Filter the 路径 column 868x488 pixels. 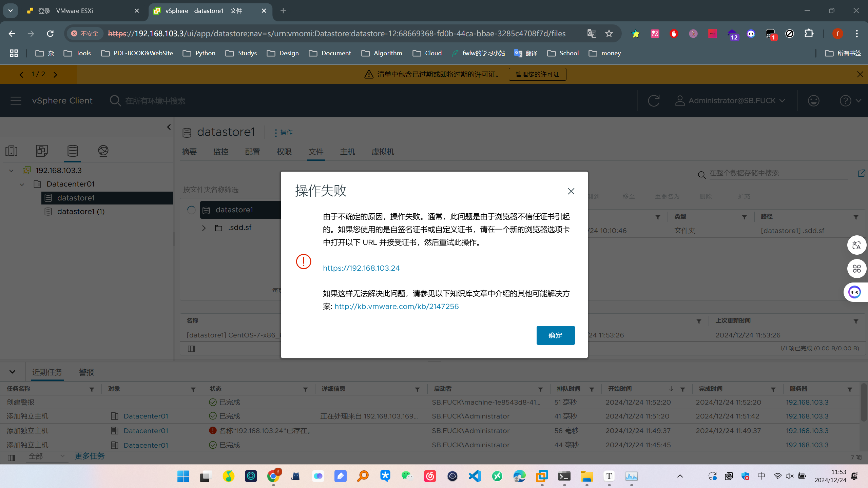[x=856, y=217]
